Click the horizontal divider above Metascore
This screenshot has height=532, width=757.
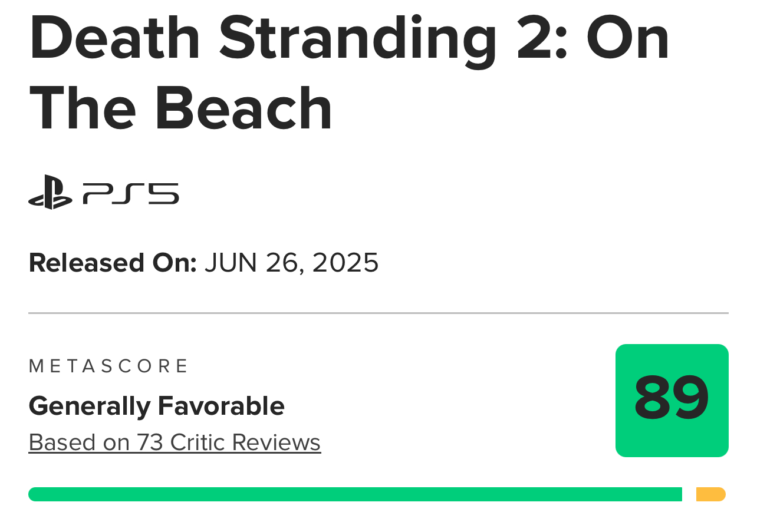click(x=378, y=313)
